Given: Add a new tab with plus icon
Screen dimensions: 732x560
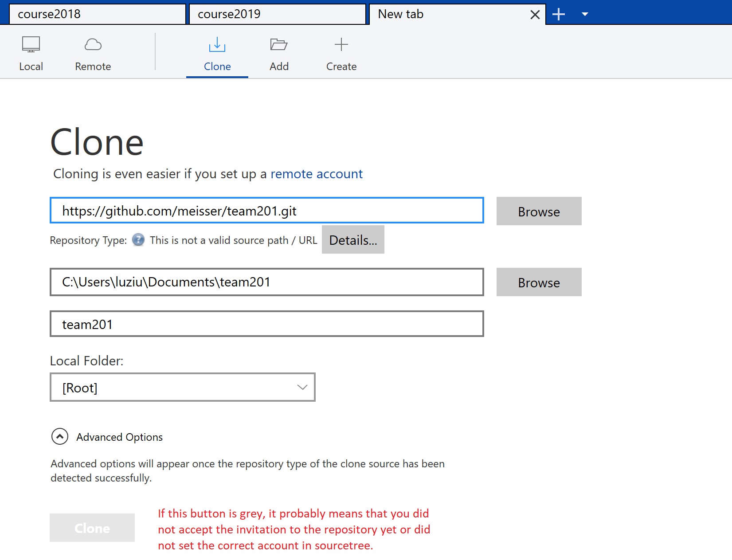Looking at the screenshot, I should coord(559,14).
